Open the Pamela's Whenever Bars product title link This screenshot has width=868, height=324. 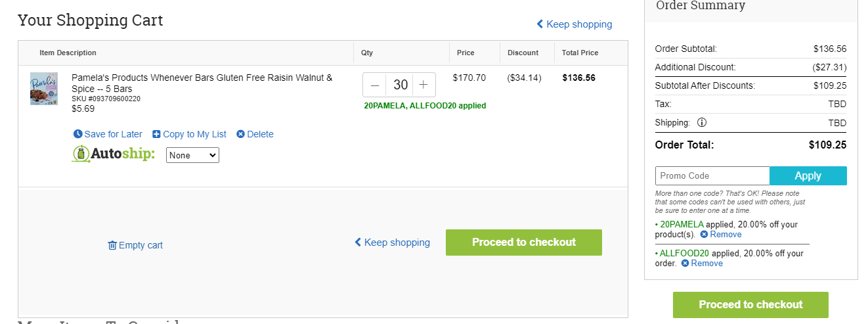click(202, 83)
